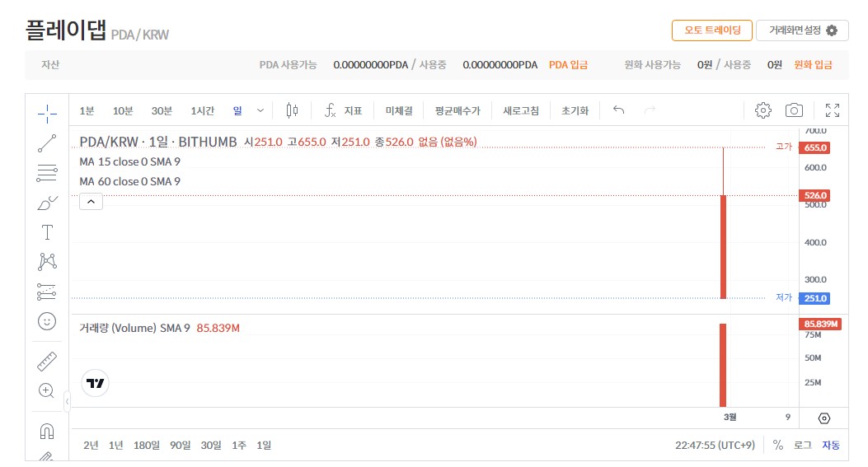Toggle 로그 logarithmic scale
The width and height of the screenshot is (868, 467).
click(802, 445)
